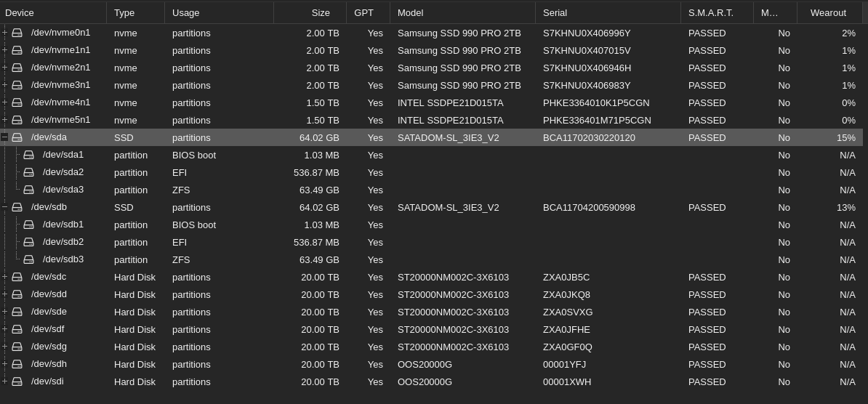Click serial BCA11704200590998
Viewport: 868px width, 404px height.
point(589,208)
